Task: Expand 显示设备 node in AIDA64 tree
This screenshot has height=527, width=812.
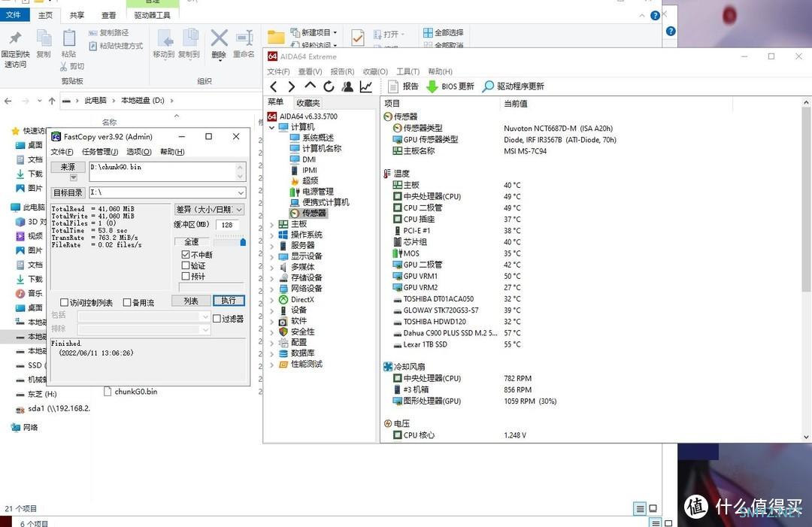Action: (x=272, y=256)
